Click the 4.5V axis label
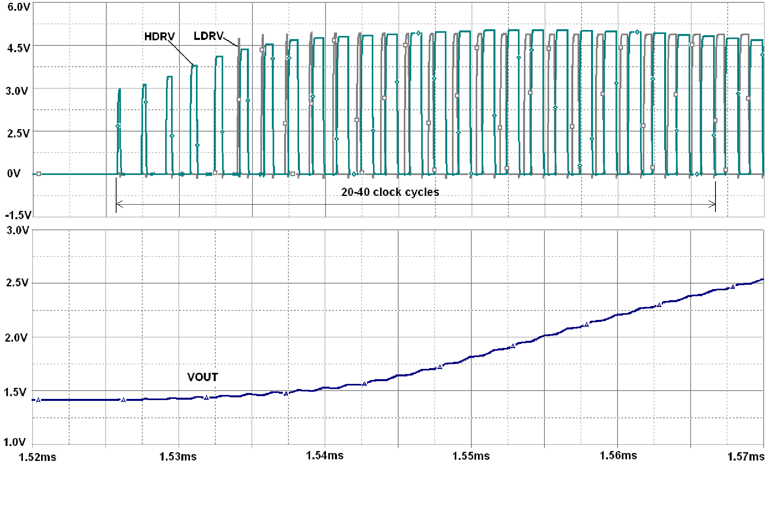 click(x=18, y=48)
